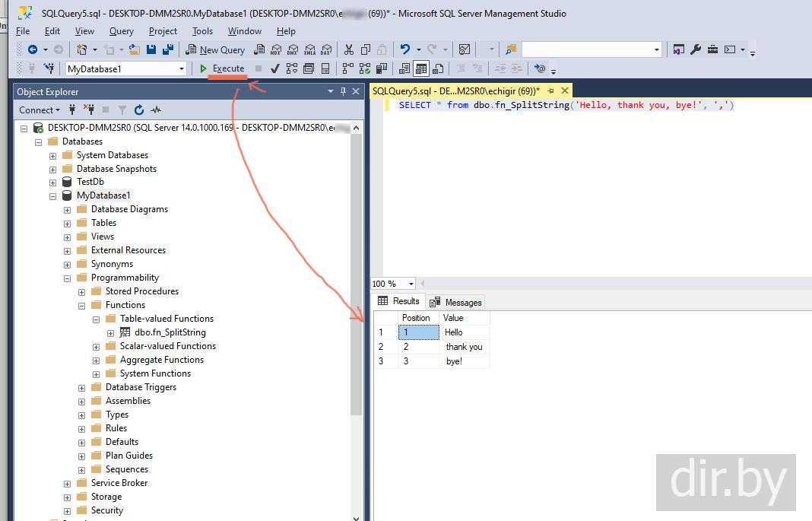812x521 pixels.
Task: Click New Query in the toolbar
Action: click(215, 50)
